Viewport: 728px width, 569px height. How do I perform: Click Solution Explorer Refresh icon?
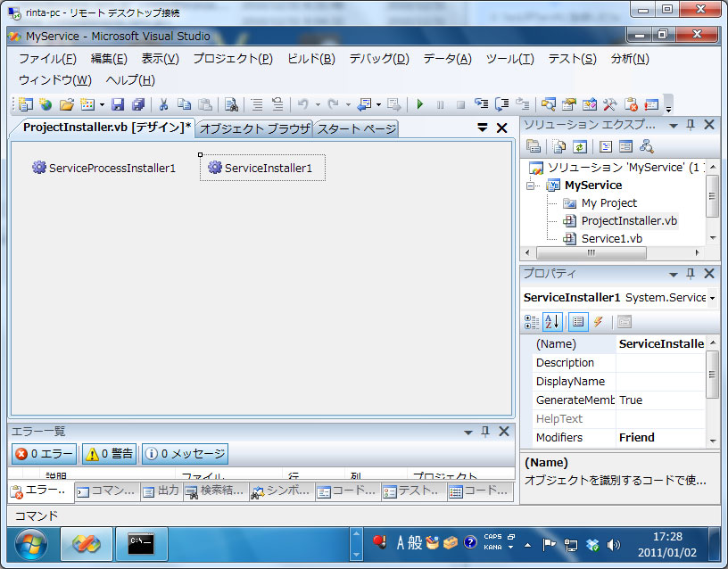coord(579,146)
